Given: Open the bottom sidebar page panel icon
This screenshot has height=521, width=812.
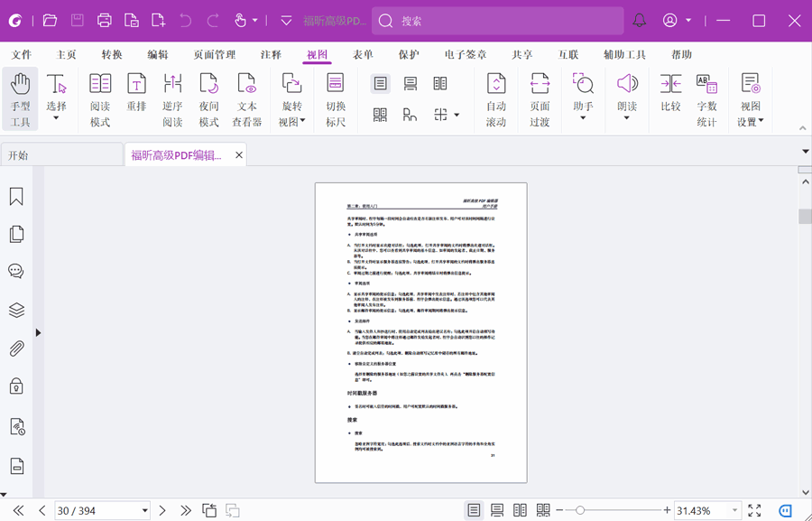Looking at the screenshot, I should [16, 466].
